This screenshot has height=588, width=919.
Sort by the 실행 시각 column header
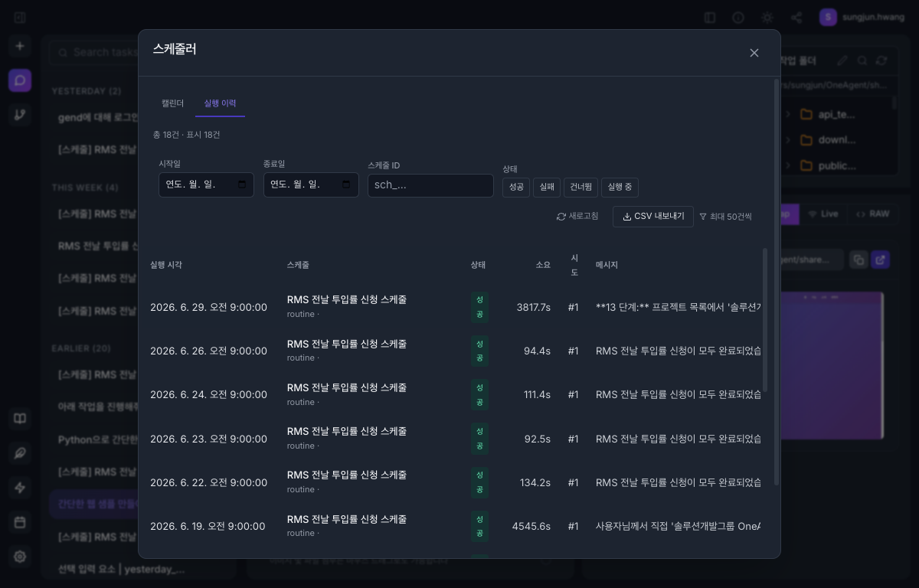pyautogui.click(x=166, y=265)
